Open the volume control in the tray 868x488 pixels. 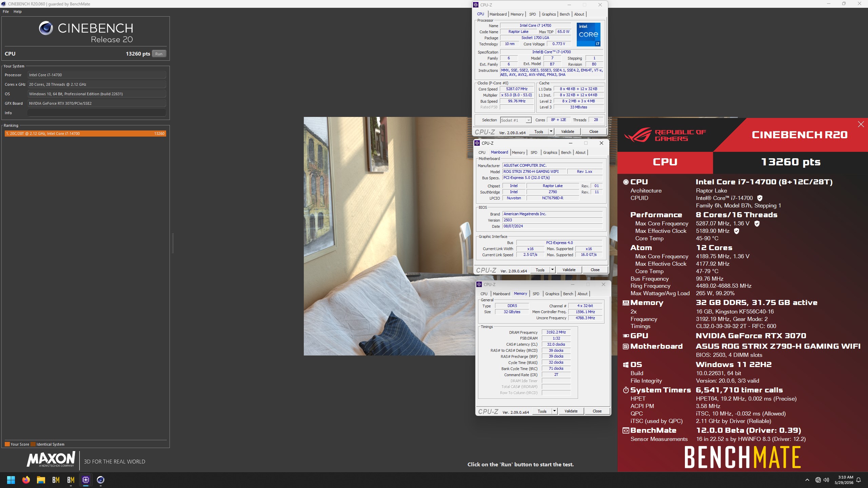coord(826,480)
